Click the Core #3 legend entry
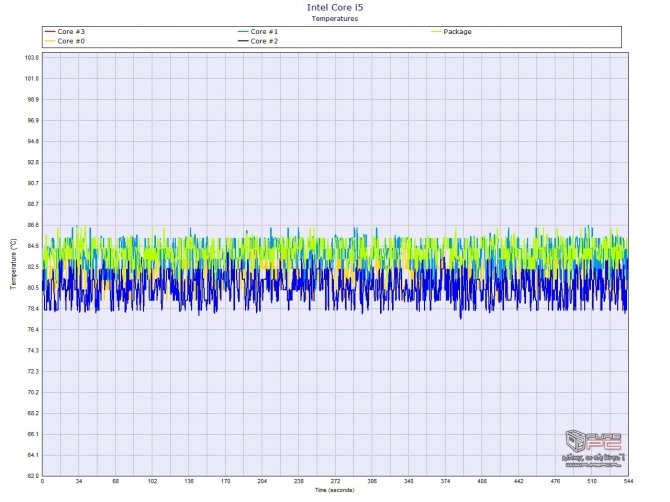The image size is (670, 502). [65, 32]
